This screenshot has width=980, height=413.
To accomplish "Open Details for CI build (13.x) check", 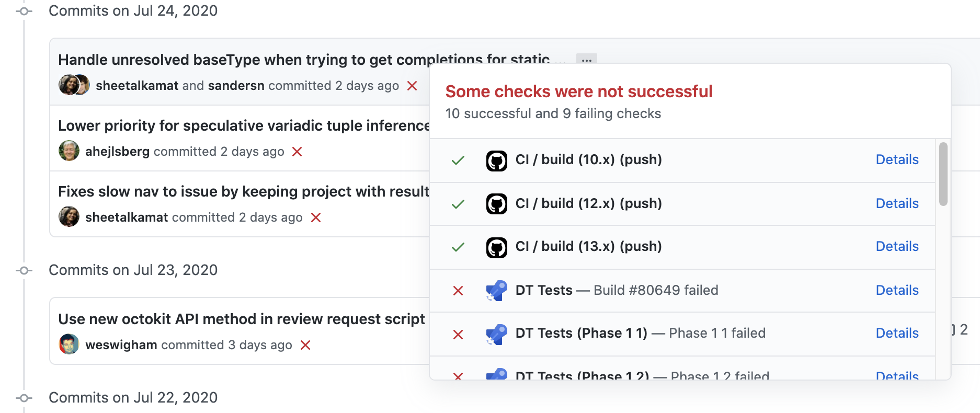I will click(x=897, y=246).
